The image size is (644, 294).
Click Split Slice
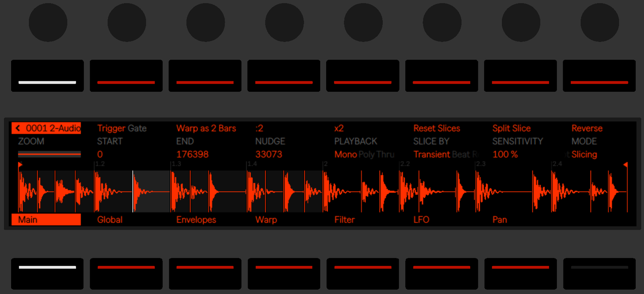512,128
